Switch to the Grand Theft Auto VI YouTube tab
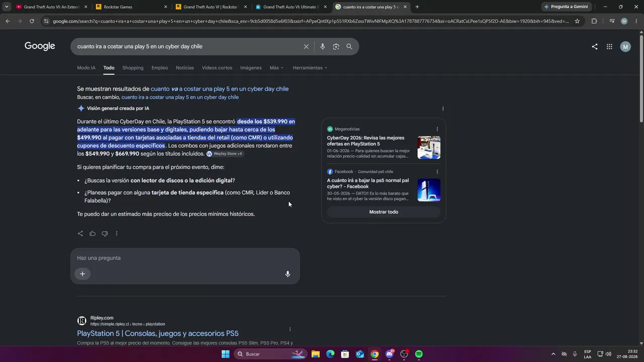 coord(51,7)
